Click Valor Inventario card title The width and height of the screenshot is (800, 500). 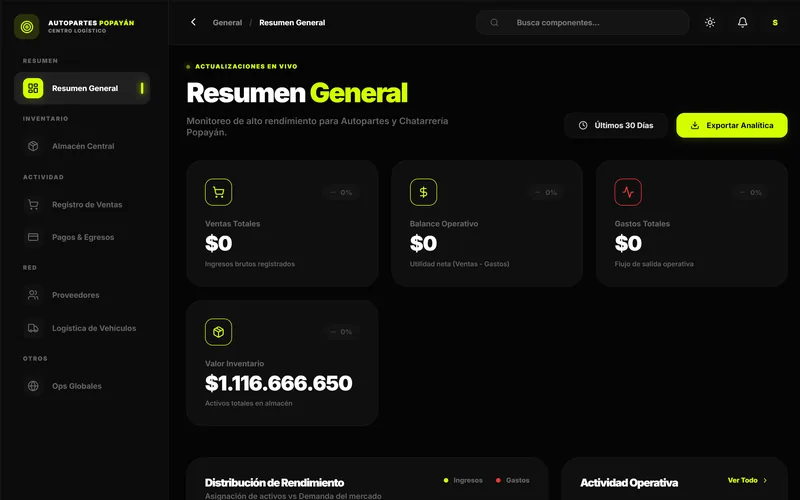(x=234, y=363)
